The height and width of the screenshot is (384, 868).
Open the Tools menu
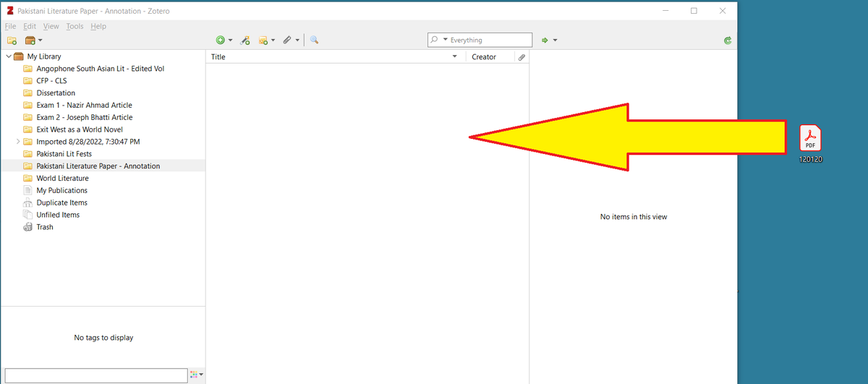coord(75,26)
